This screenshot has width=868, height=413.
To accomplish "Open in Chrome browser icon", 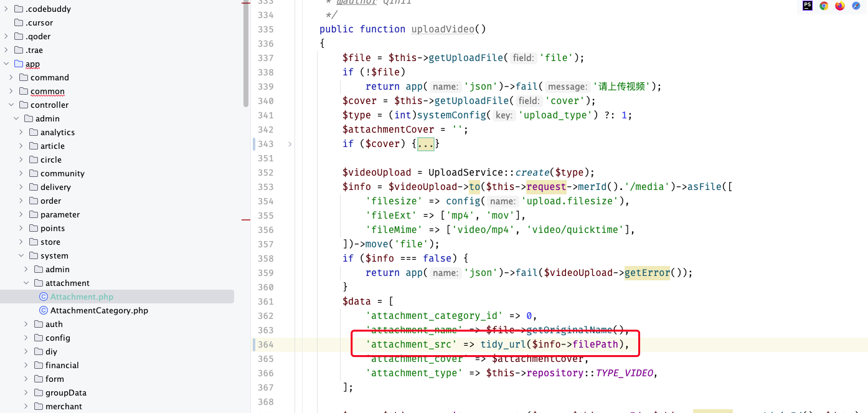I will click(x=824, y=6).
